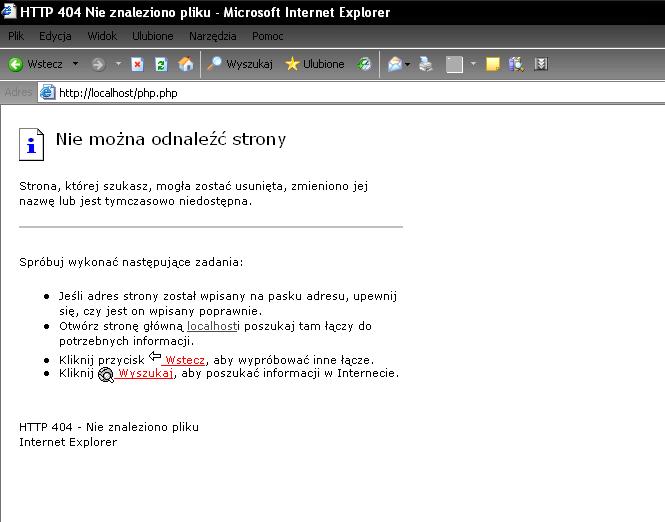Open the Forward history dropdown arrow
The height and width of the screenshot is (522, 665).
[x=118, y=64]
